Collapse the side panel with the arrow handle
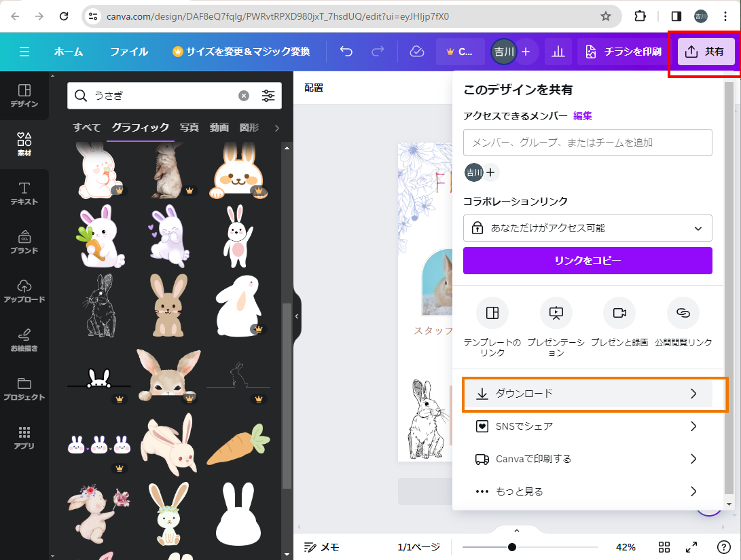This screenshot has width=741, height=560. tap(296, 316)
